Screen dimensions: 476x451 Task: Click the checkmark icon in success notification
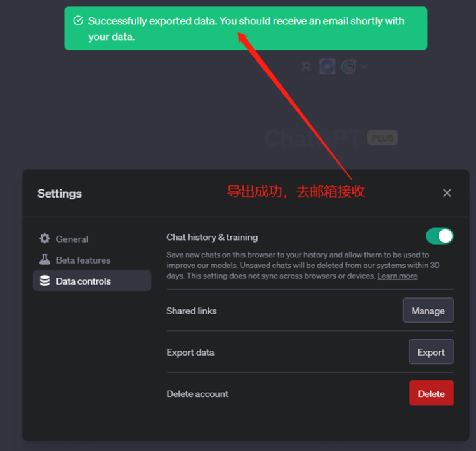[78, 21]
